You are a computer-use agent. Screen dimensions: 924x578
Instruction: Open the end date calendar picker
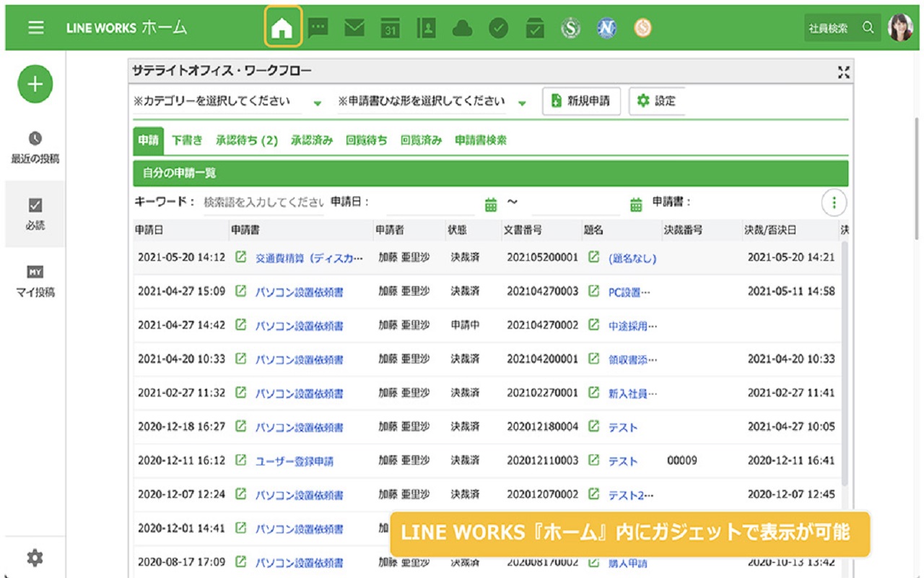click(x=636, y=204)
